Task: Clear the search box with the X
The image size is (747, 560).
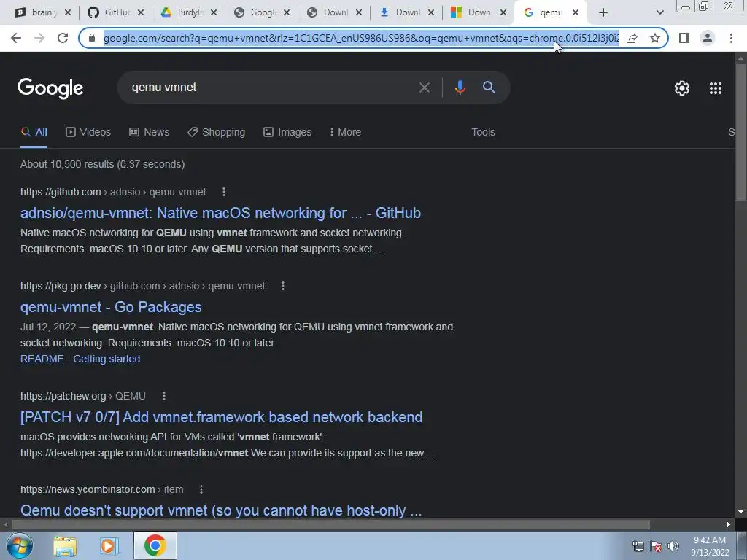Action: pos(424,87)
